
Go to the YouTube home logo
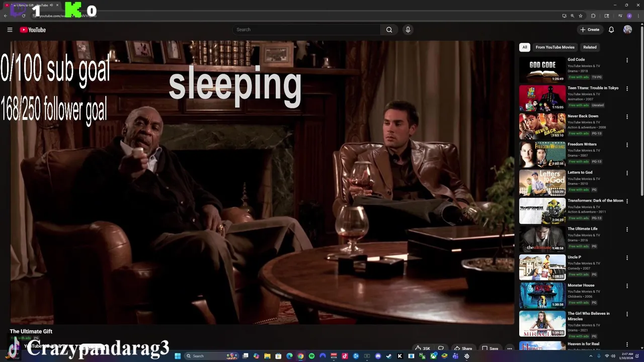pos(33,30)
